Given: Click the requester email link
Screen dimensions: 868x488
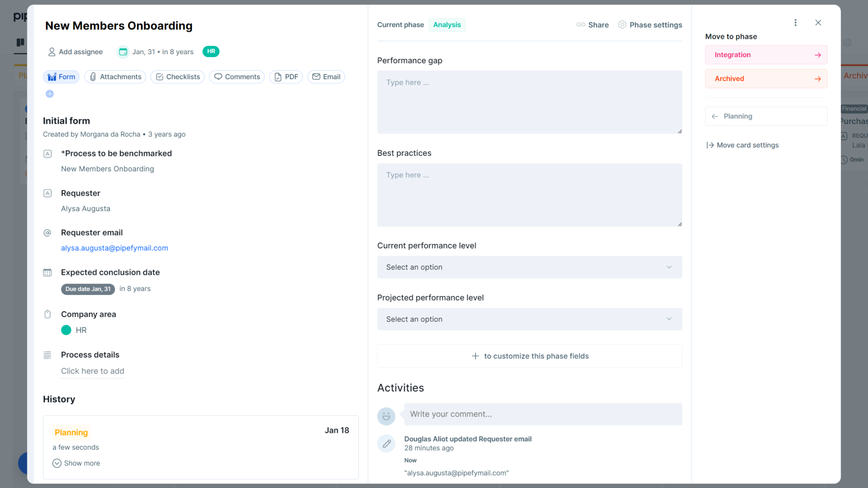Looking at the screenshot, I should 114,248.
